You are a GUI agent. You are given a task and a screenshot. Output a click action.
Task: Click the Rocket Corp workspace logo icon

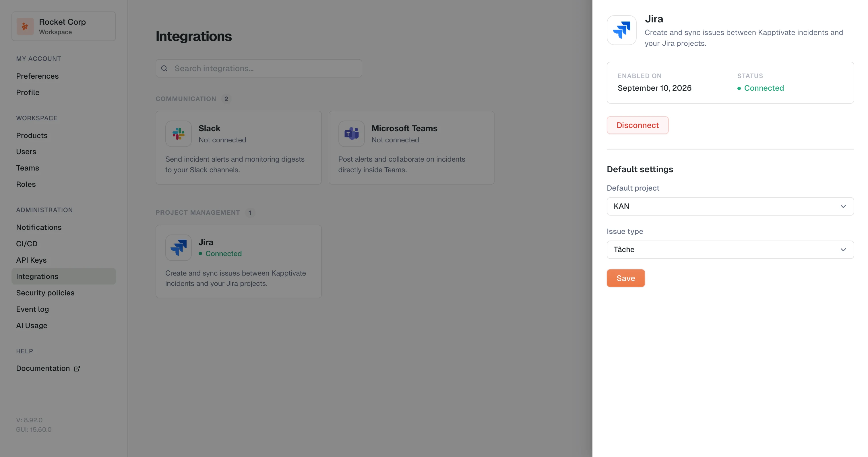(25, 26)
